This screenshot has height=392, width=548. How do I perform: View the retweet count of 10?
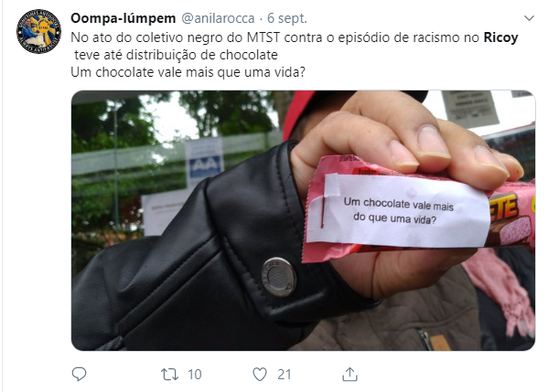click(x=195, y=375)
